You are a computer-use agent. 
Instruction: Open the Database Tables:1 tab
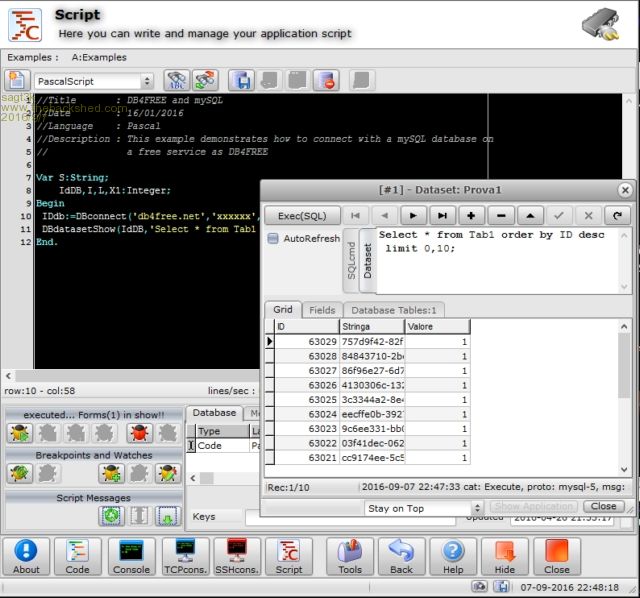(394, 310)
